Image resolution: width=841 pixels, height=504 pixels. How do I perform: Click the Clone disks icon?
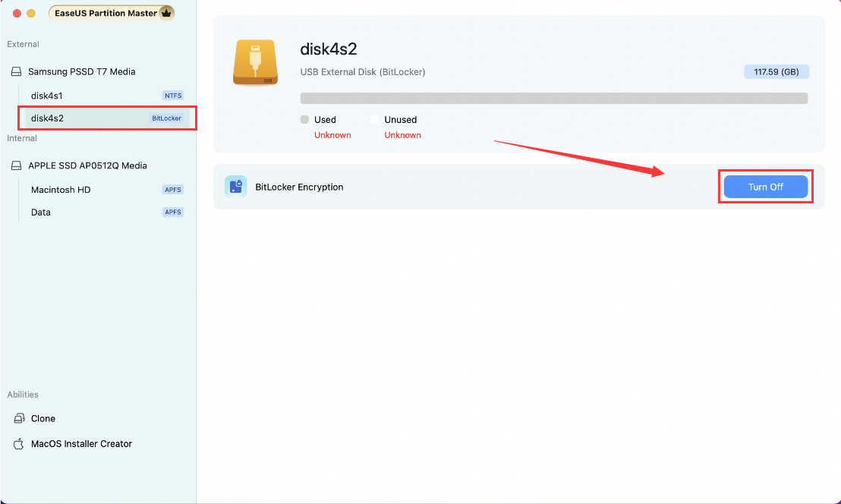click(19, 418)
